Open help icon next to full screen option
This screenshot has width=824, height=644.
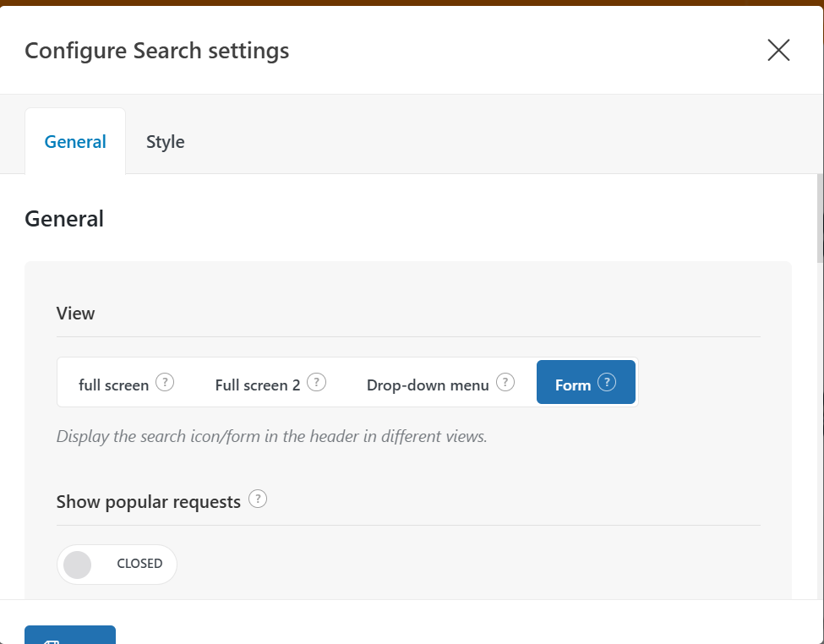click(x=165, y=382)
